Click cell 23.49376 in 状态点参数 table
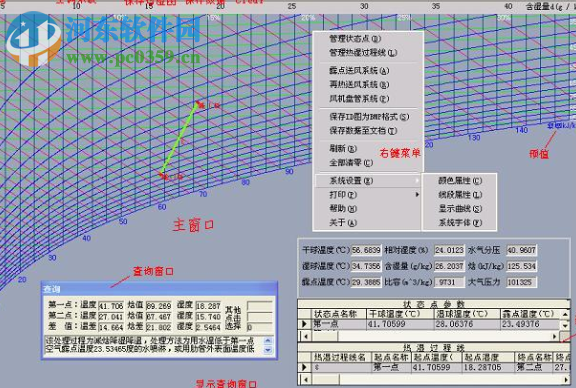 coord(530,324)
